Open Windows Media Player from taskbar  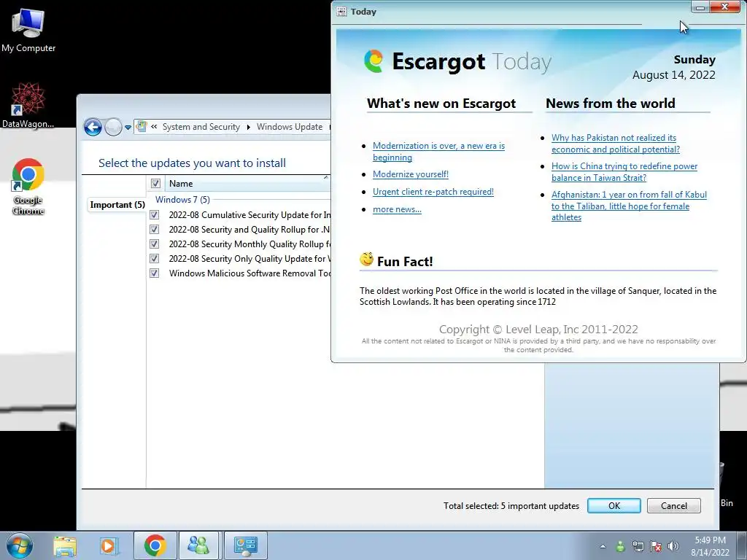click(x=109, y=545)
